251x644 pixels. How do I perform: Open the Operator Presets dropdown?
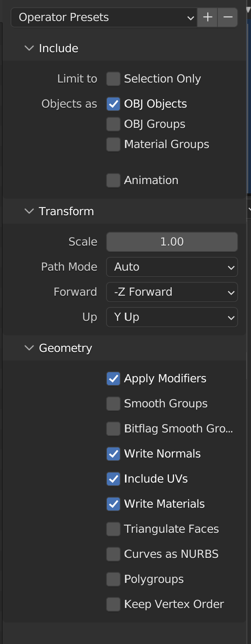104,17
